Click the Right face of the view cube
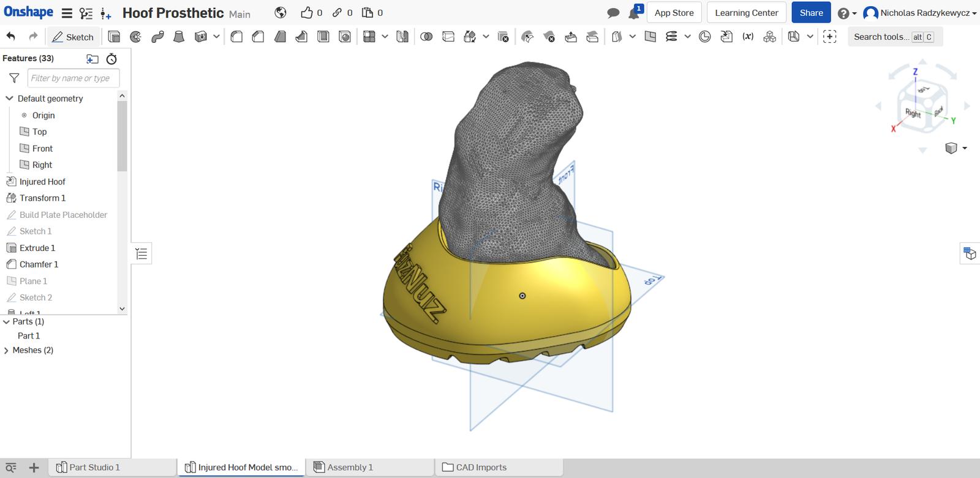Viewport: 980px width, 478px height. point(913,113)
